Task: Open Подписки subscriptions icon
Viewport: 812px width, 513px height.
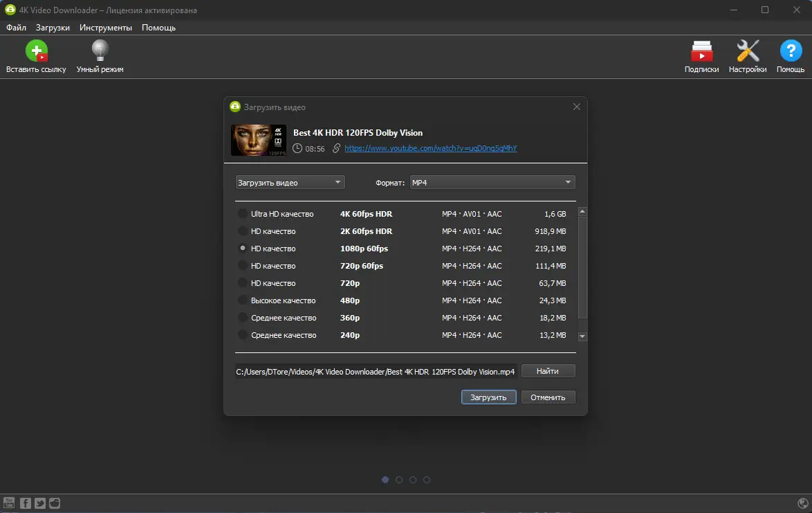Action: tap(702, 51)
